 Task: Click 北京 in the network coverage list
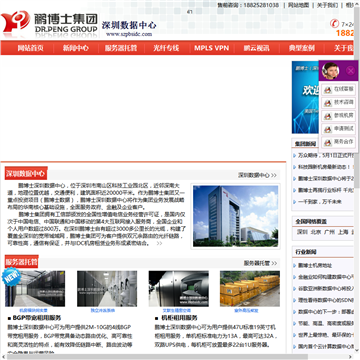click(316, 232)
